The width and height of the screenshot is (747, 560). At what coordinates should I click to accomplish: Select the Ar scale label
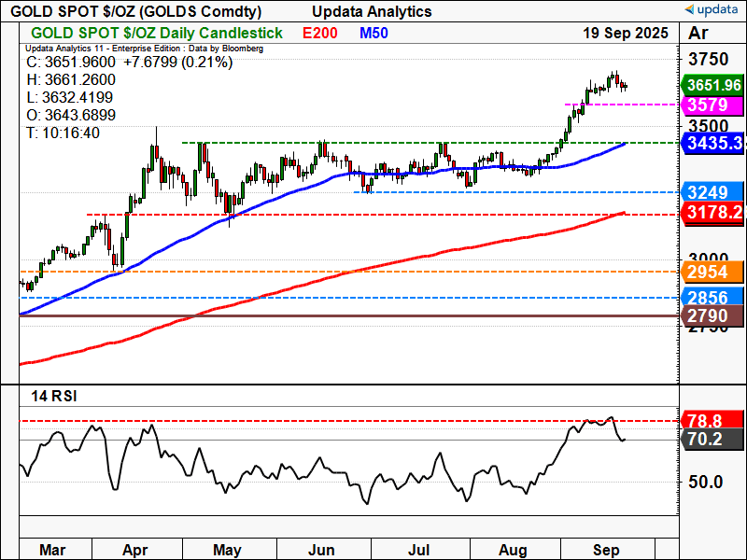pos(698,33)
